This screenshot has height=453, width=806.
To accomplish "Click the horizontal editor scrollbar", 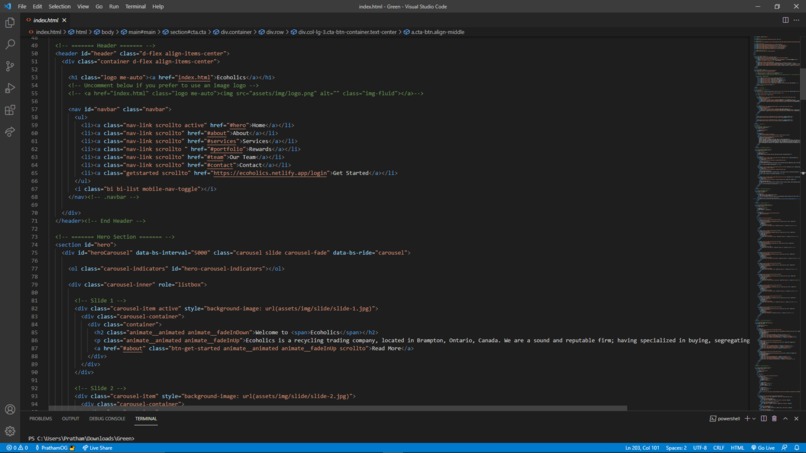I will [338, 408].
